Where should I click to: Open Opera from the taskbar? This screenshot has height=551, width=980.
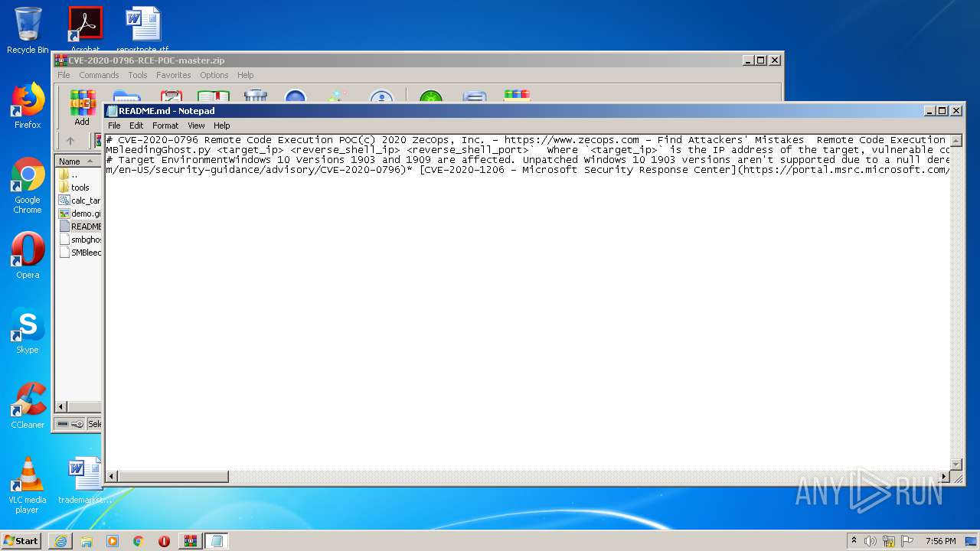coord(164,541)
